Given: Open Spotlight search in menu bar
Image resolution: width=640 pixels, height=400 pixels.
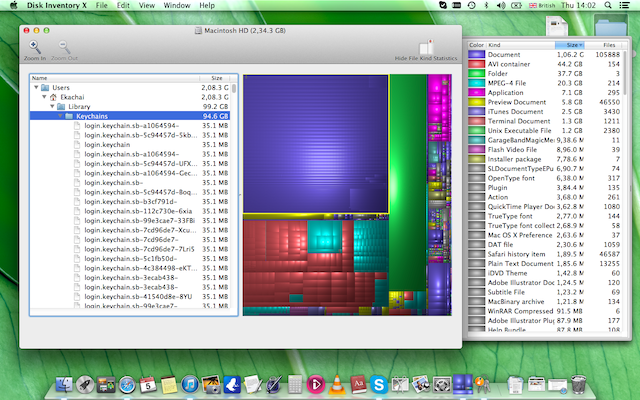Looking at the screenshot, I should click(608, 5).
